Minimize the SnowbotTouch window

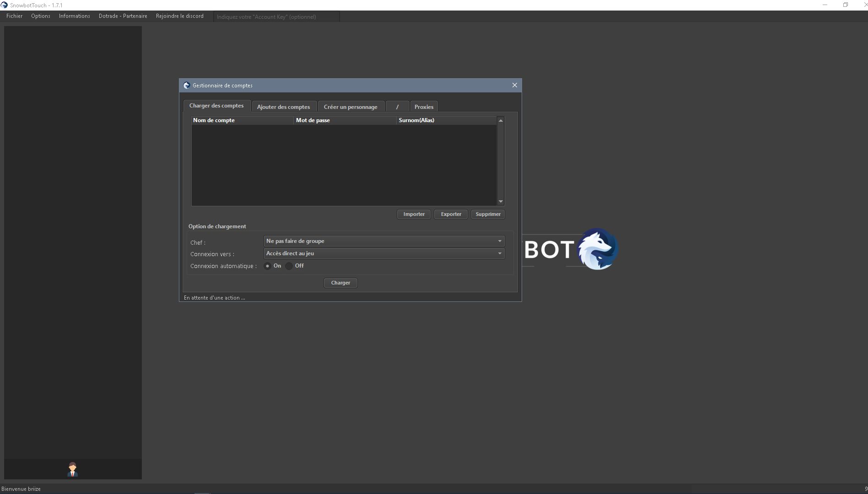825,5
